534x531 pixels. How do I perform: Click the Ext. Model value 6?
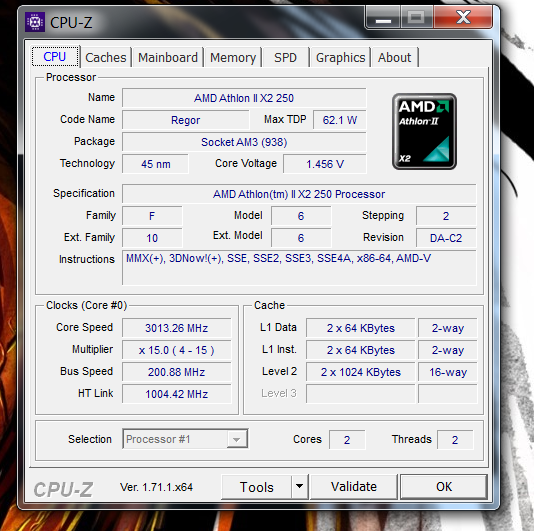click(301, 238)
